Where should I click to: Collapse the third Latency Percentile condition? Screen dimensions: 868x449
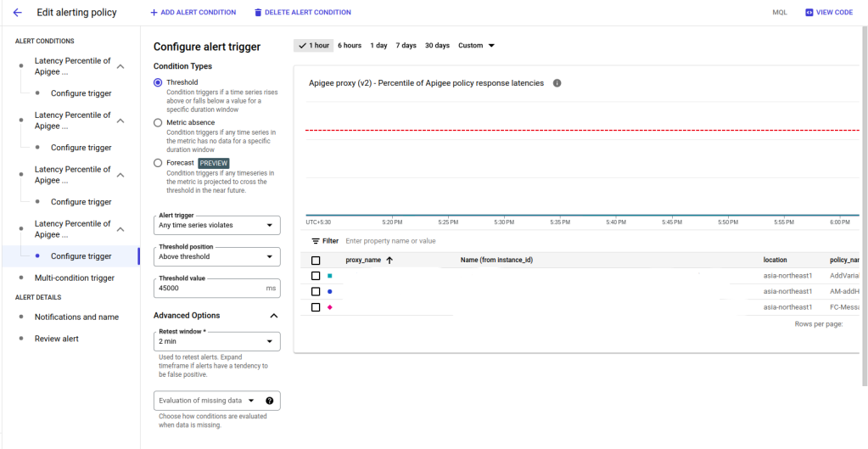pyautogui.click(x=120, y=175)
